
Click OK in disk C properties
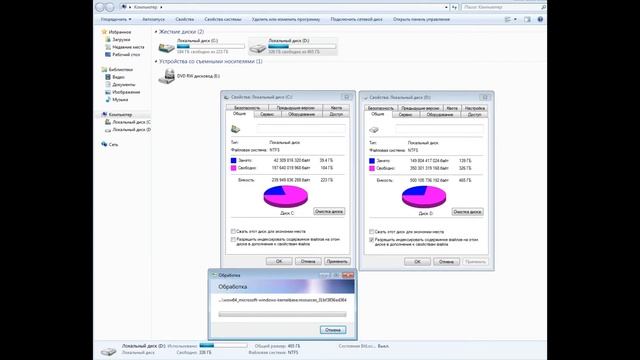(279, 261)
